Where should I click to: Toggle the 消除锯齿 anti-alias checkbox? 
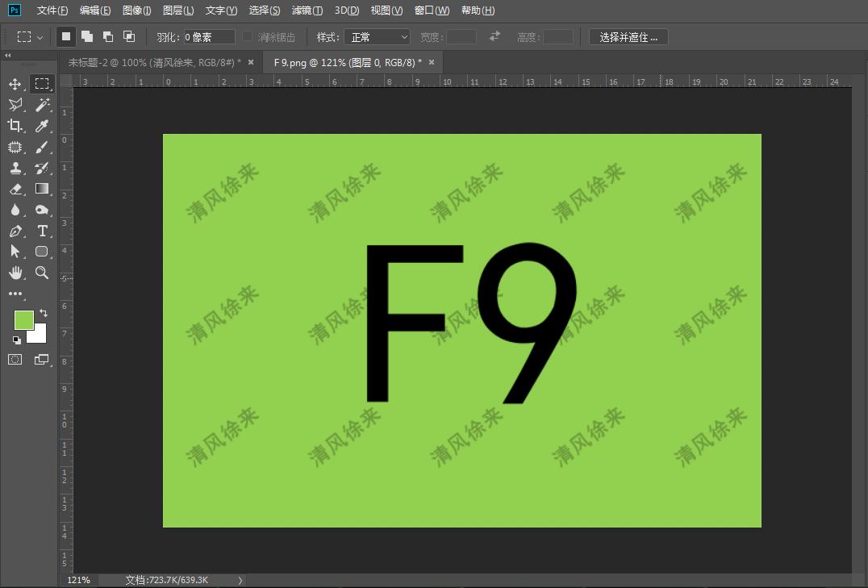[x=248, y=36]
